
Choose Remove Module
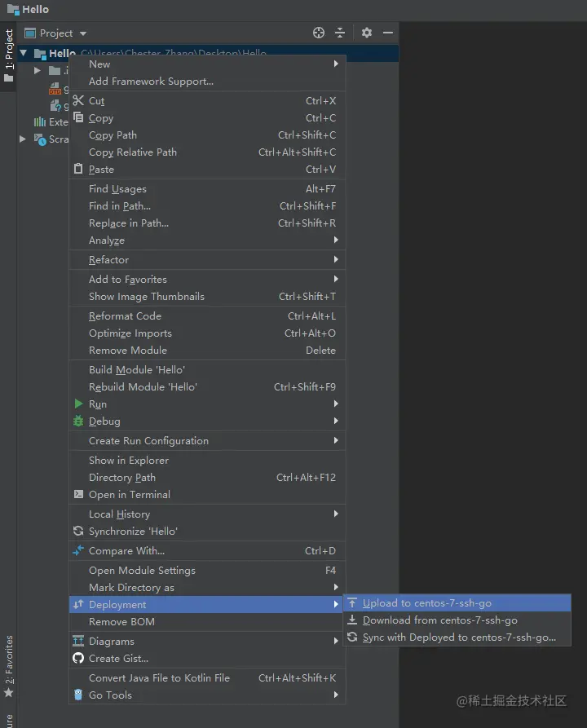(x=207, y=350)
